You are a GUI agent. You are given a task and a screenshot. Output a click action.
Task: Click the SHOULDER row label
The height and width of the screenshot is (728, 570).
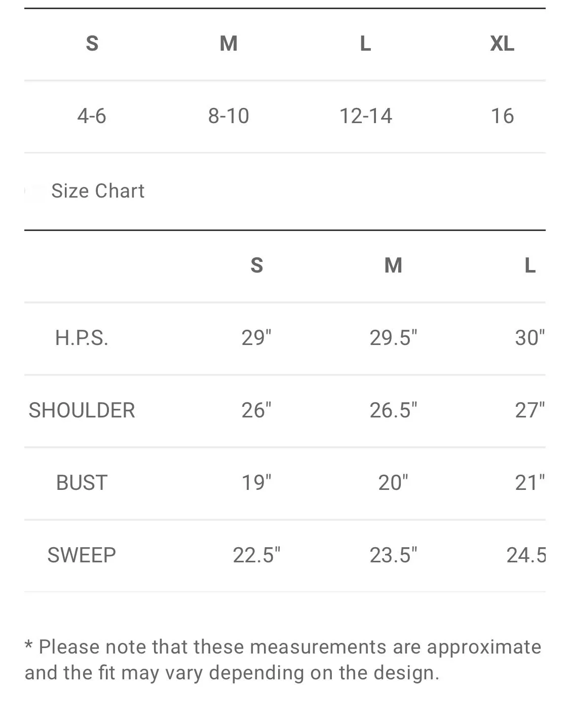(82, 410)
